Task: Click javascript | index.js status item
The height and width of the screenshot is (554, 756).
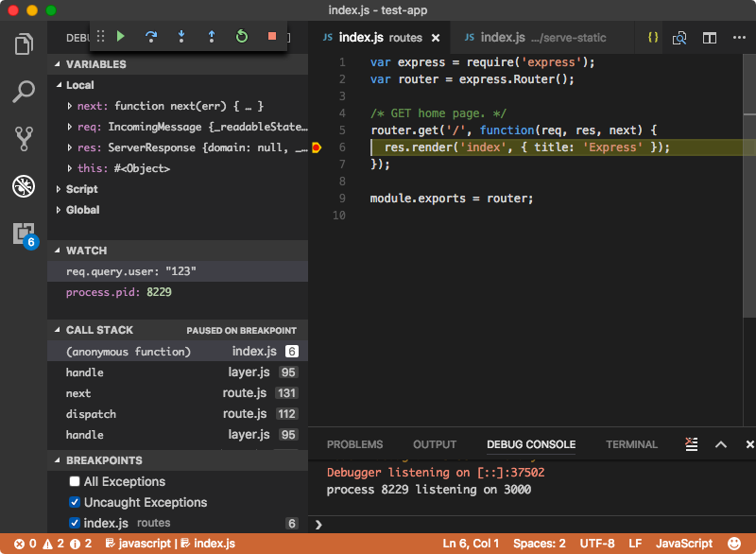Action: tap(170, 544)
